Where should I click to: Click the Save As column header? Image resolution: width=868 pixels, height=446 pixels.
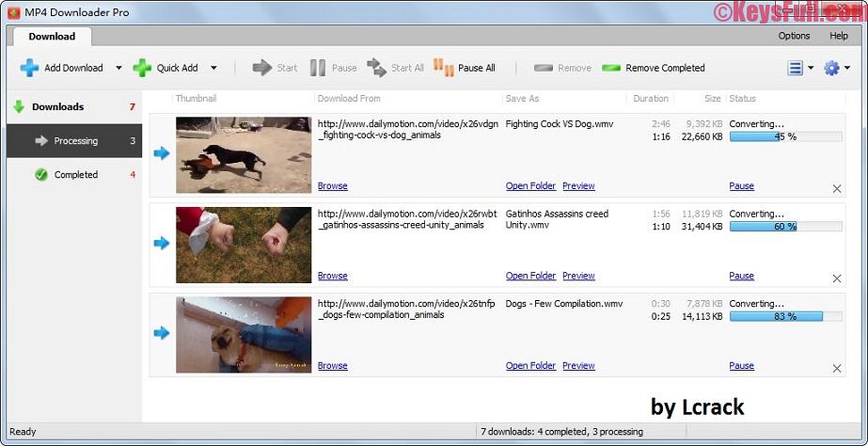pos(522,99)
